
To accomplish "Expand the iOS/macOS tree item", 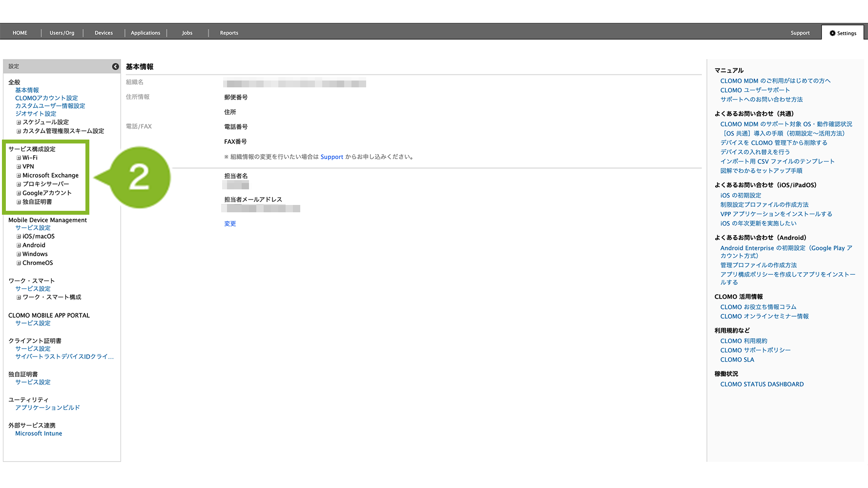I will pos(19,237).
